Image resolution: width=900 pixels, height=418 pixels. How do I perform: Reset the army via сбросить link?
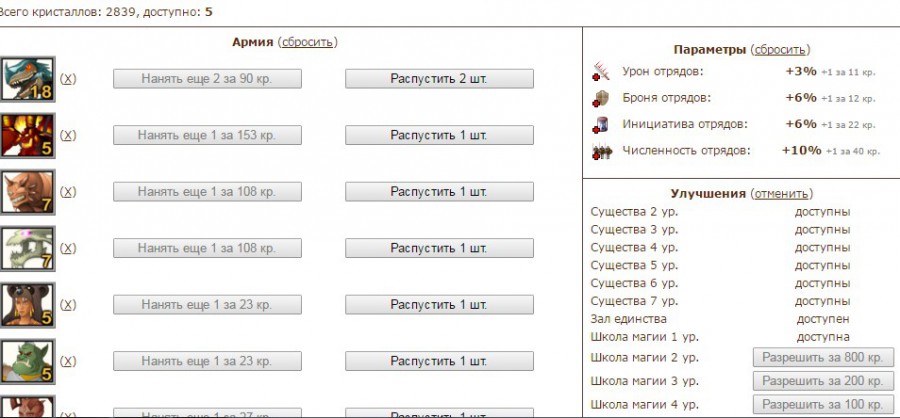(308, 42)
